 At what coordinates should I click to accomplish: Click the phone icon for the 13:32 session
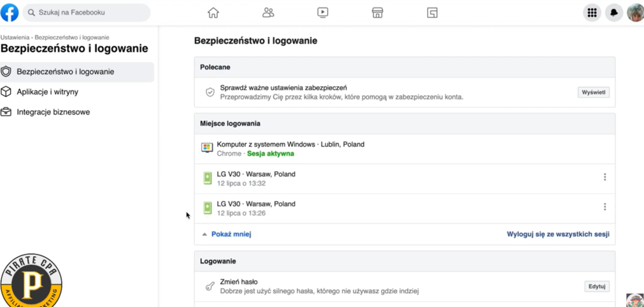point(208,179)
